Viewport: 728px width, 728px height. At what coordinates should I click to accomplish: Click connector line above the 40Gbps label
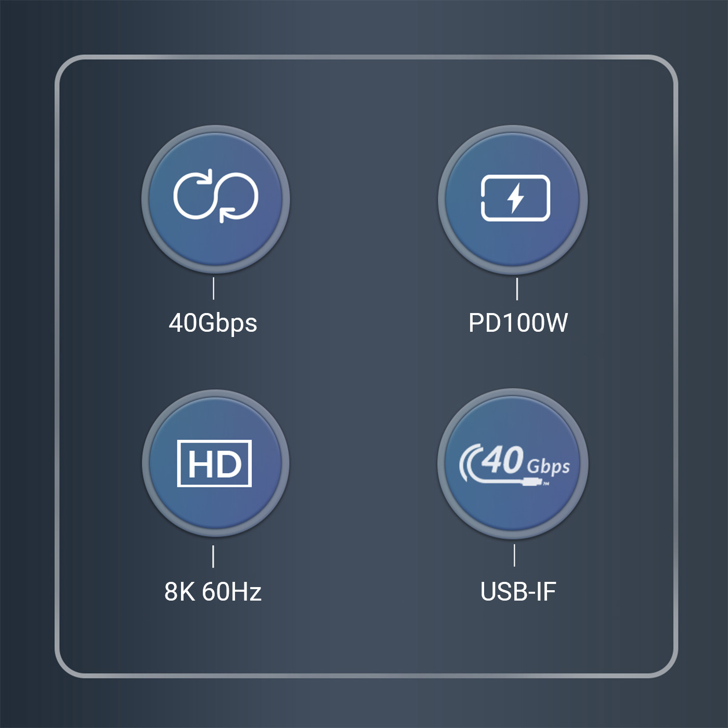(x=214, y=288)
